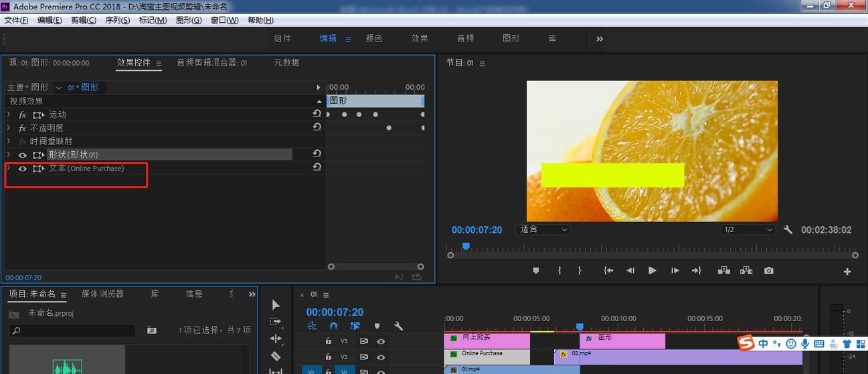Screen dimensions: 868x374
Task: Switch to the 音频剪辑混合器: 01 tab
Action: tap(211, 63)
